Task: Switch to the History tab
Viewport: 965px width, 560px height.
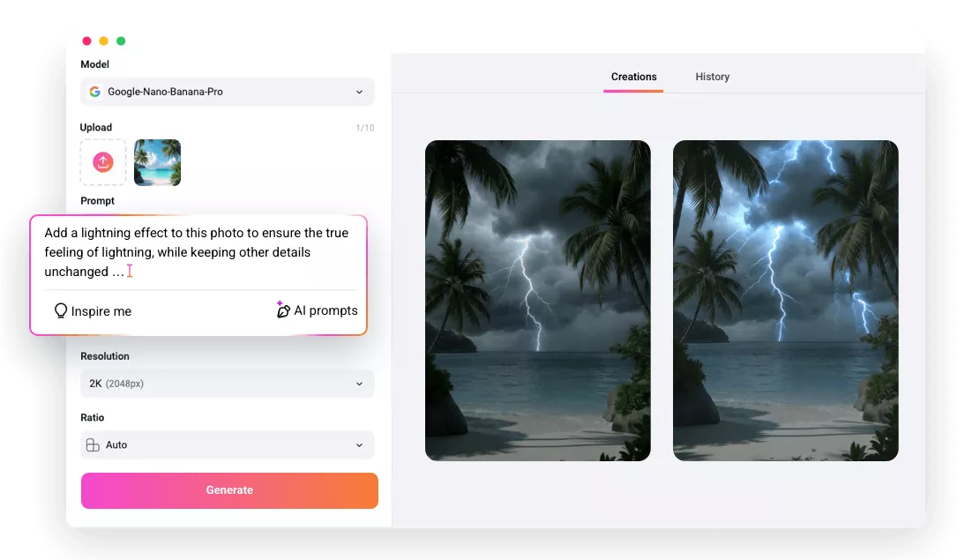Action: (712, 77)
